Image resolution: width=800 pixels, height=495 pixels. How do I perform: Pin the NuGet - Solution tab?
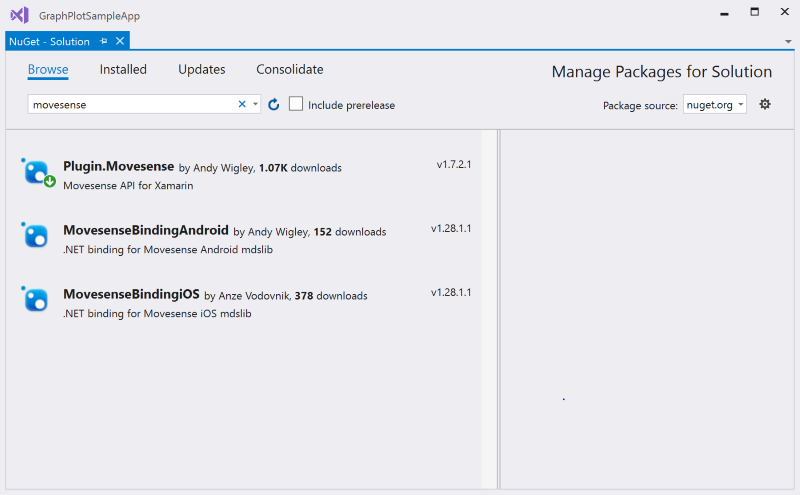tap(104, 41)
